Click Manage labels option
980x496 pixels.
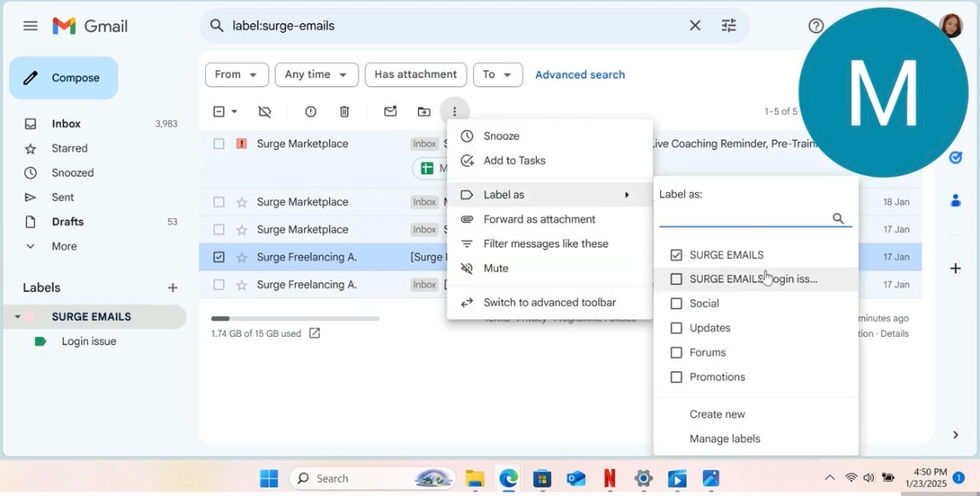(724, 439)
